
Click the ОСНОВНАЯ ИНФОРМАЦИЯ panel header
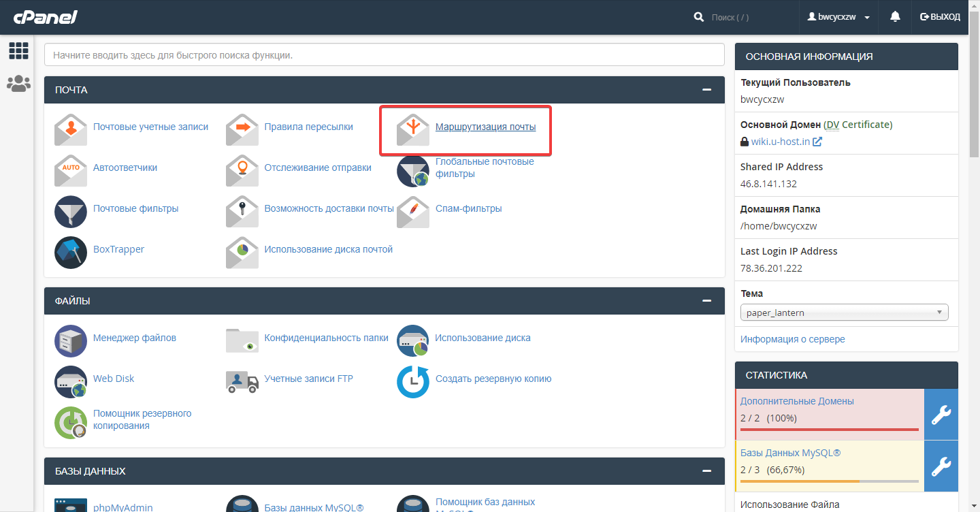click(x=847, y=57)
